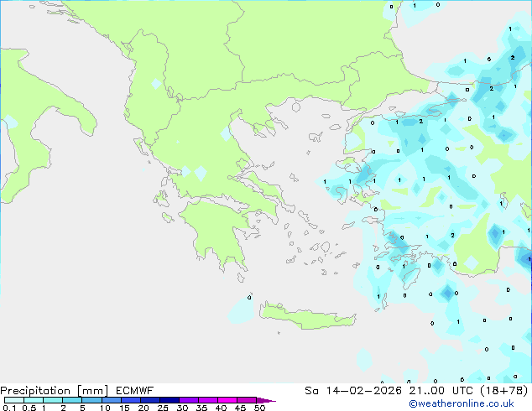Click the above-50 legend arrow tip
The height and width of the screenshot is (411, 532).
click(266, 400)
